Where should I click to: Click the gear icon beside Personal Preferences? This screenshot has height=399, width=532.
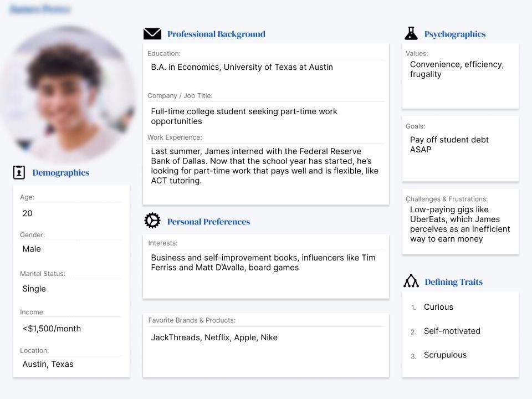click(152, 221)
